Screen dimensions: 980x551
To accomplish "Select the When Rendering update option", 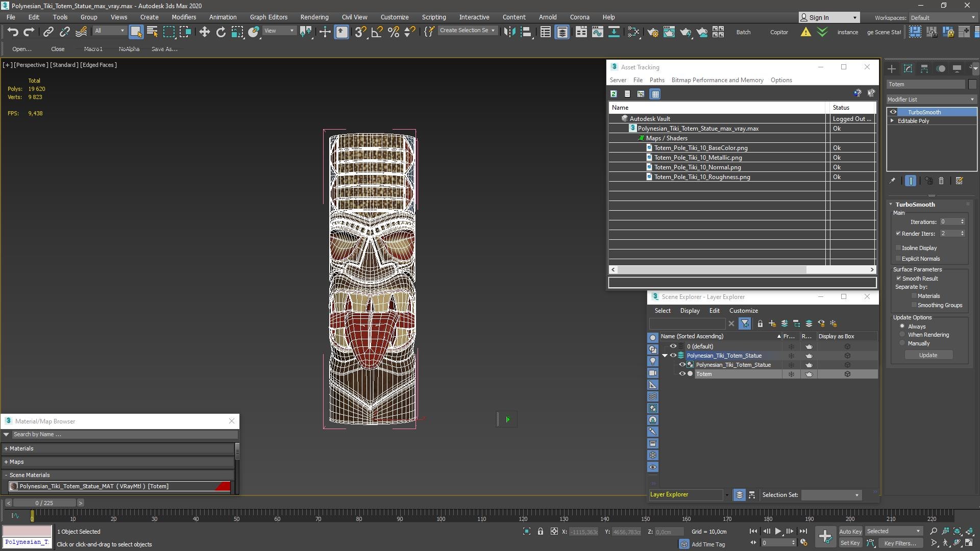I will tap(902, 335).
